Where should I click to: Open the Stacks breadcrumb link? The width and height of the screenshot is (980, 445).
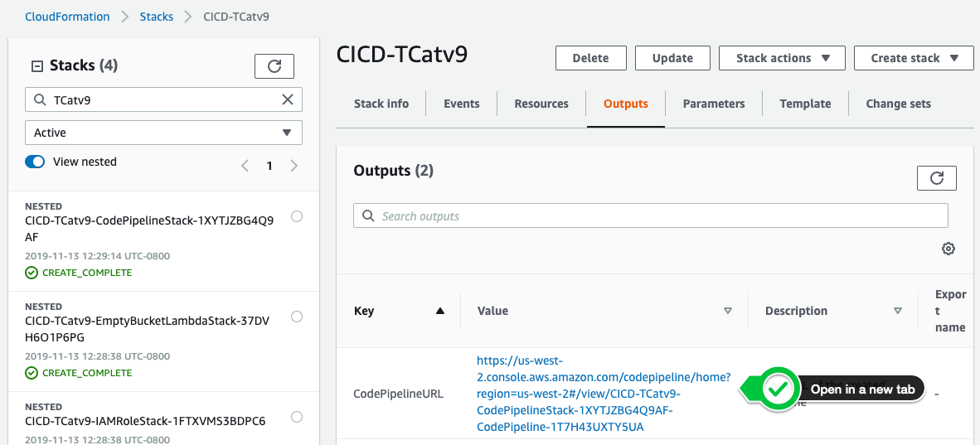(x=156, y=17)
